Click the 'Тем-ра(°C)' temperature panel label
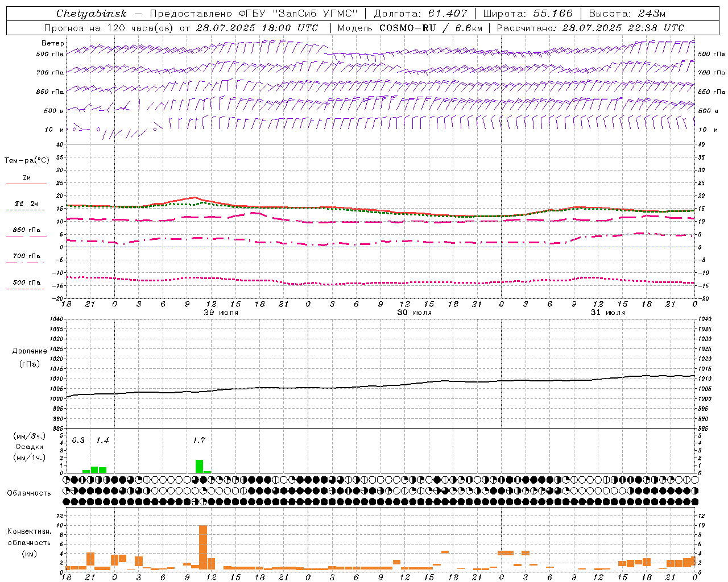This screenshot has width=728, height=582. coord(27,160)
